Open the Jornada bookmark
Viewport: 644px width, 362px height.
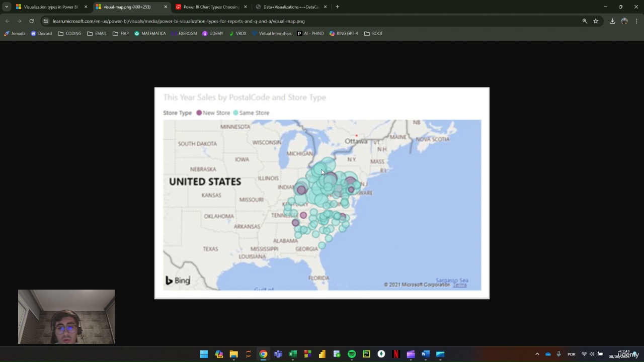click(x=15, y=34)
